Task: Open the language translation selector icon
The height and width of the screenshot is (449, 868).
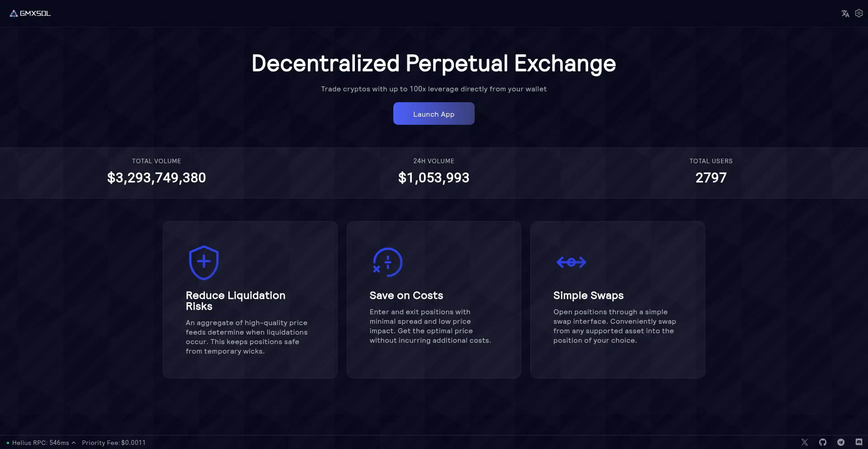Action: pyautogui.click(x=845, y=14)
